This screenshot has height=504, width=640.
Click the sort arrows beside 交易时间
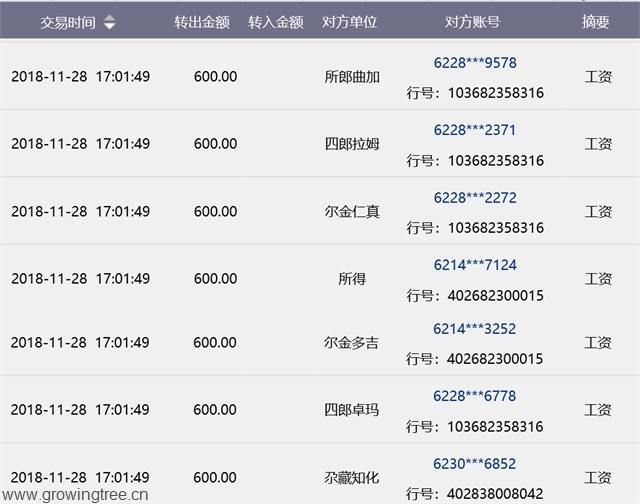click(109, 23)
